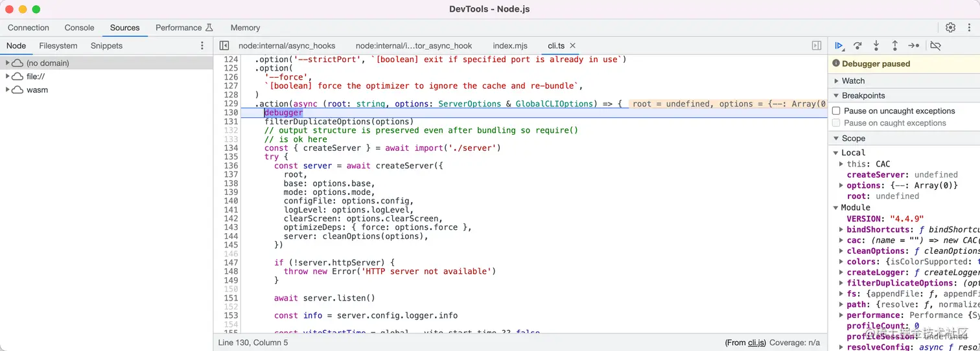Expand the (no domain) tree node
The image size is (980, 351).
[7, 63]
